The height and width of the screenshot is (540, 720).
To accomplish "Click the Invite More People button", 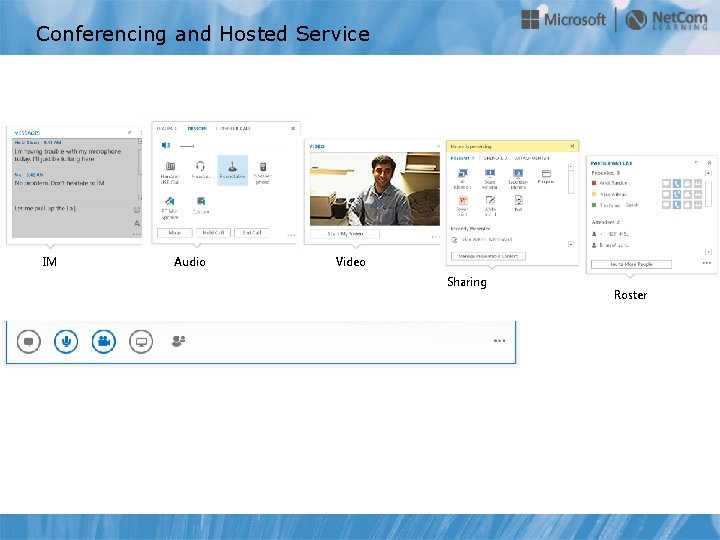I will (x=631, y=264).
